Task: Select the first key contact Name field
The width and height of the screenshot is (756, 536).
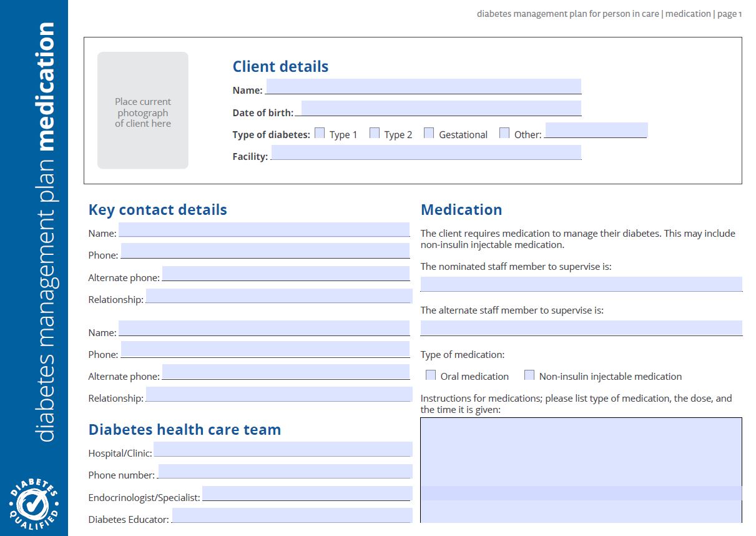Action: point(264,230)
